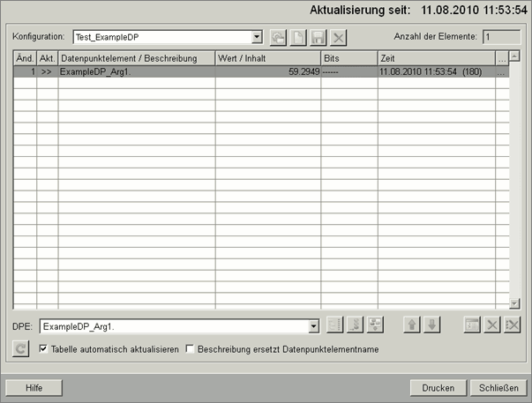The width and height of the screenshot is (532, 403).
Task: Click the >> cell in the Akt. column
Action: click(47, 71)
